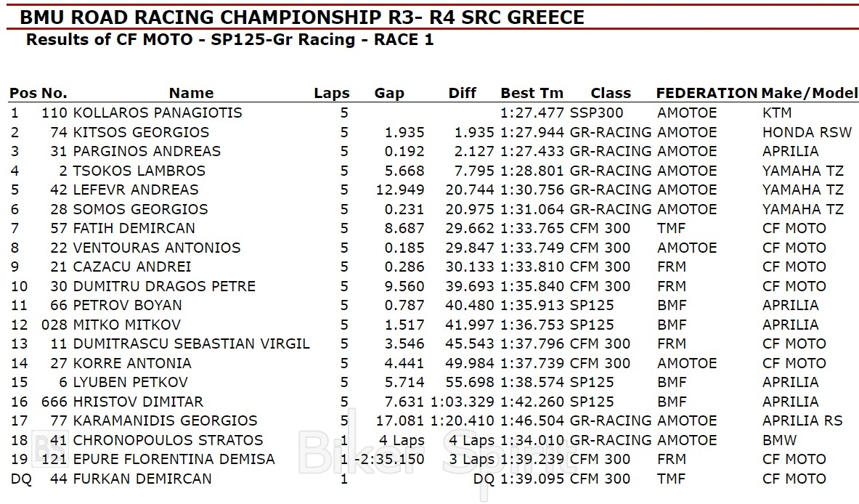Click the Results of CF MOTO subtitle

click(x=229, y=40)
